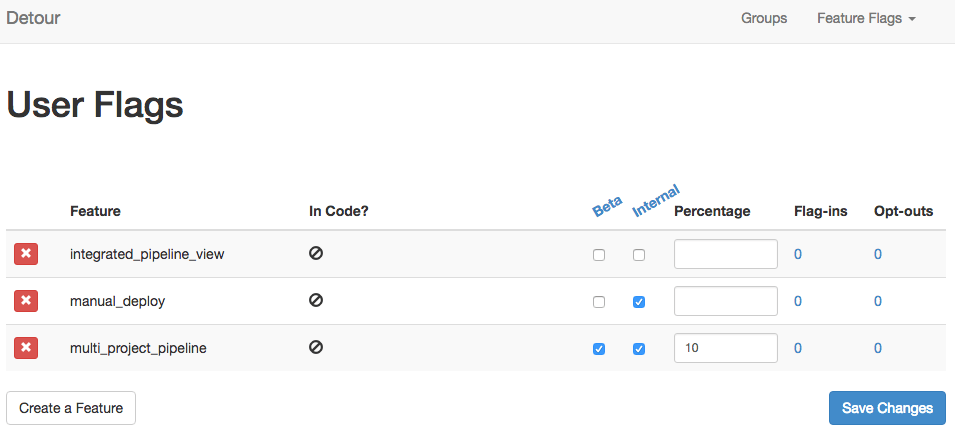The image size is (955, 434).
Task: Go to the Groups page
Action: 764,19
